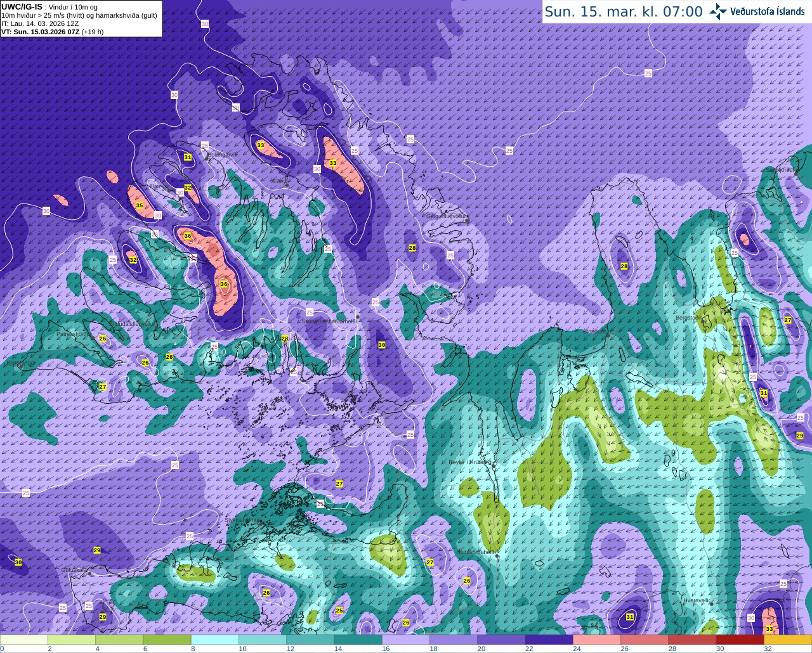Select the 20–22 m/s legend swatch
This screenshot has width=812, height=653.
(x=501, y=640)
